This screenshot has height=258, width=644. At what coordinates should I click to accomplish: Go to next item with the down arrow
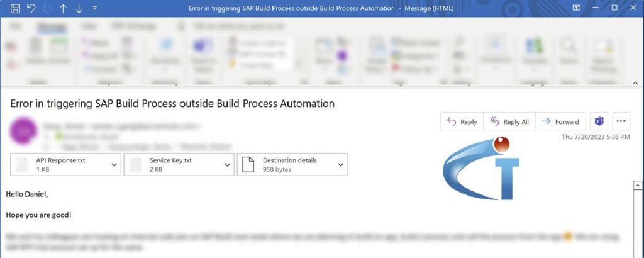[x=79, y=8]
